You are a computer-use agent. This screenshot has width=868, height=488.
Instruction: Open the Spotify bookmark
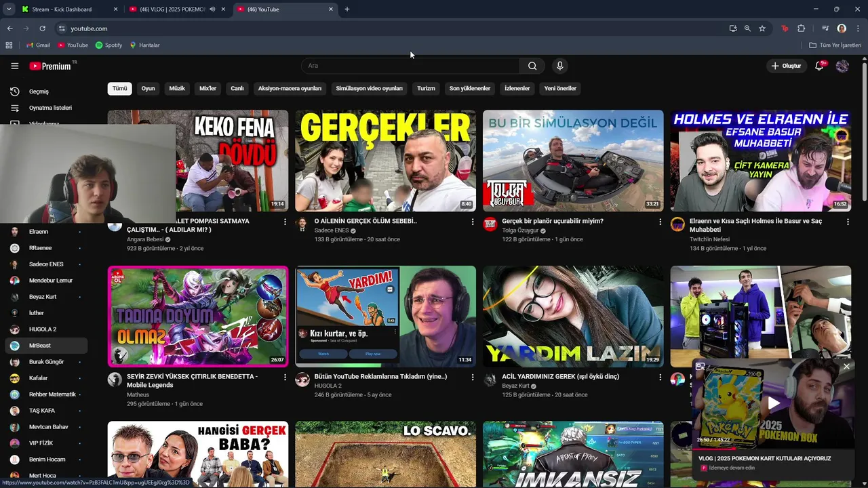point(108,45)
